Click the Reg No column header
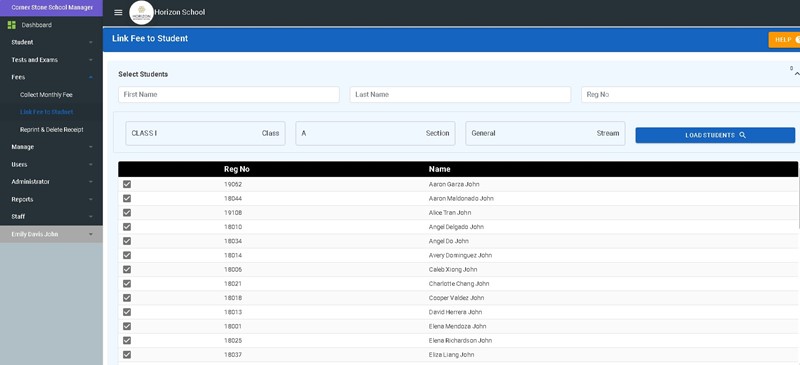The height and width of the screenshot is (365, 800). 237,169
